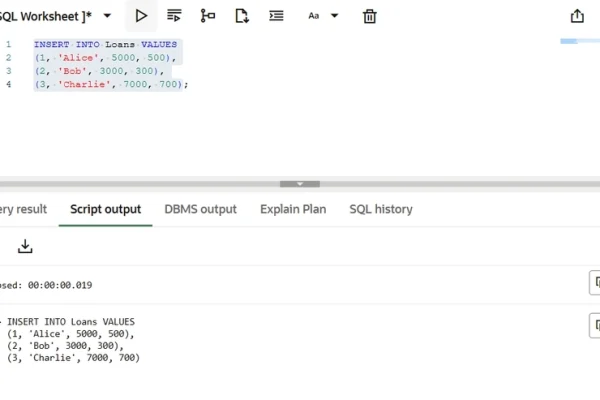Click the editor minimap at top right
This screenshot has height=400, width=600.
click(580, 41)
